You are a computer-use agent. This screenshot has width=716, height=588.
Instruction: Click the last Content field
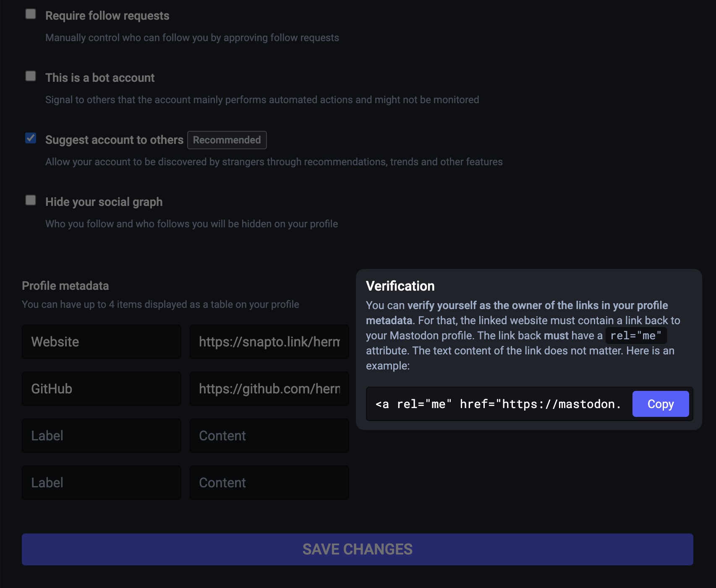(269, 482)
